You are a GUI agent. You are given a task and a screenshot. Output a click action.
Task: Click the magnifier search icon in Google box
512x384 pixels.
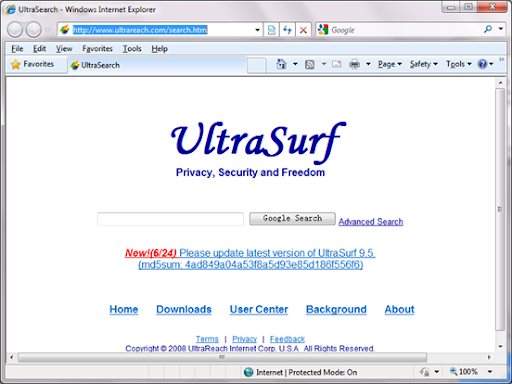488,29
